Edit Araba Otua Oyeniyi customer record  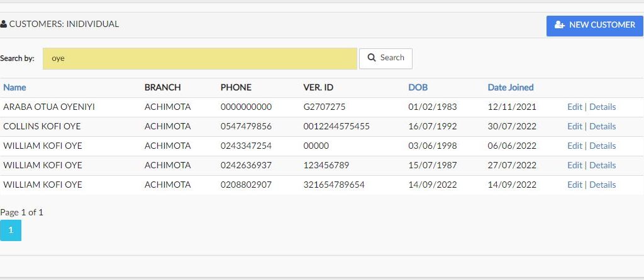[x=574, y=107]
